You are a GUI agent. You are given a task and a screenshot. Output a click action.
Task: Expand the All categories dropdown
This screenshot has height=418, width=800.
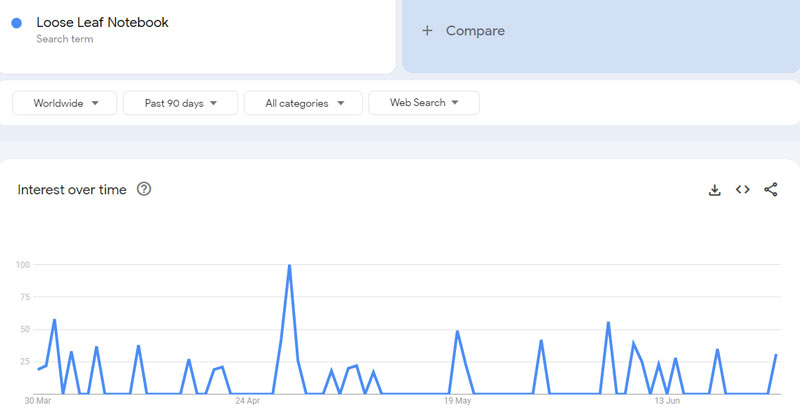pos(305,103)
